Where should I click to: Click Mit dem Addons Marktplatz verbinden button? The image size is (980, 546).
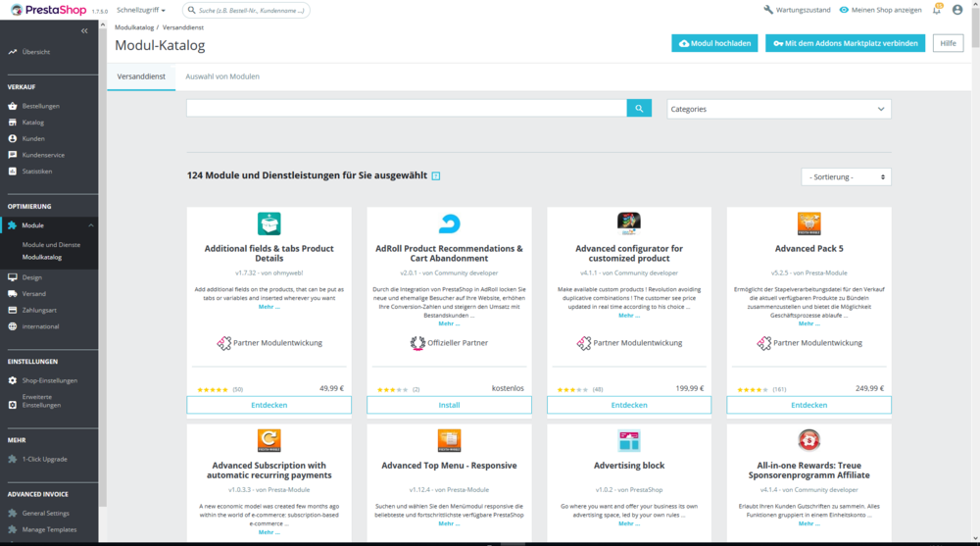845,43
